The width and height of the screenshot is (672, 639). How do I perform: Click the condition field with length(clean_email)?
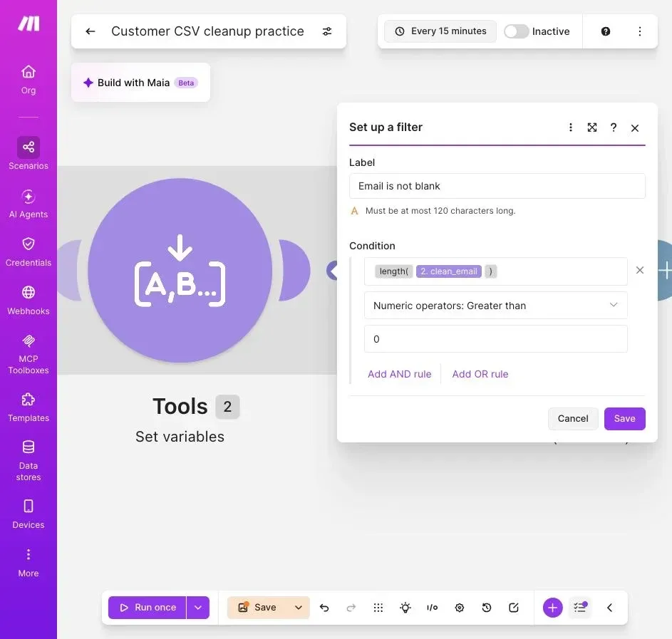pos(495,271)
